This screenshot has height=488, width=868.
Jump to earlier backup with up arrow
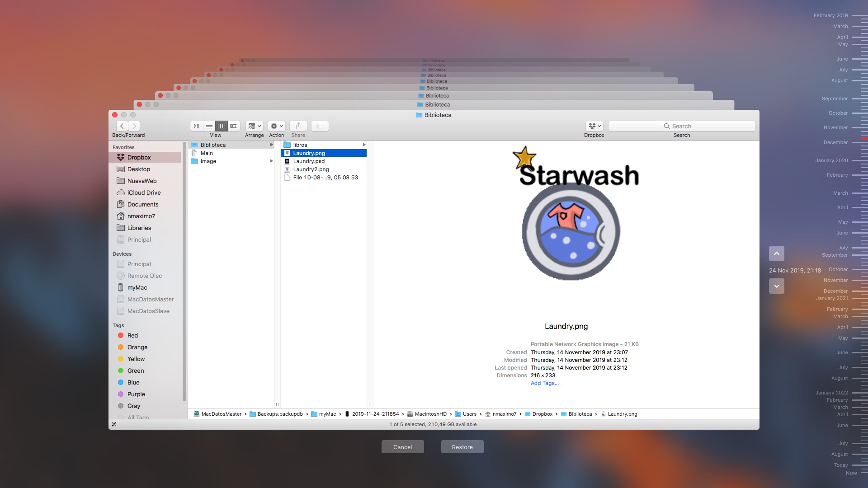tap(776, 253)
